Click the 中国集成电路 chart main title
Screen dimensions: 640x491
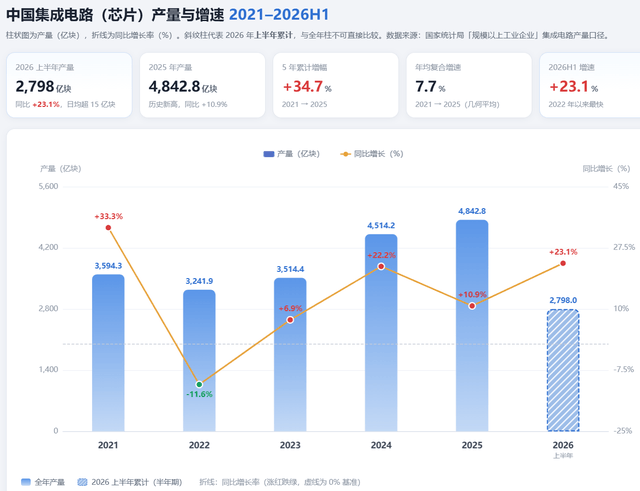click(115, 15)
